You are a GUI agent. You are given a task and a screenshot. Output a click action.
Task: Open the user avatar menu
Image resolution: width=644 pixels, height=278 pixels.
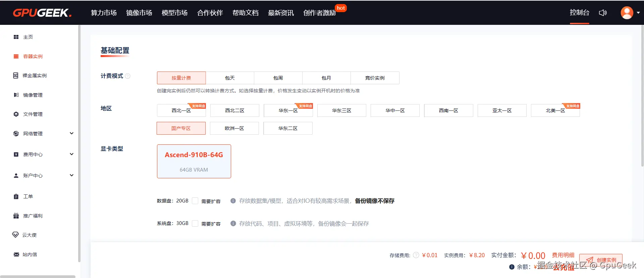[x=627, y=13]
